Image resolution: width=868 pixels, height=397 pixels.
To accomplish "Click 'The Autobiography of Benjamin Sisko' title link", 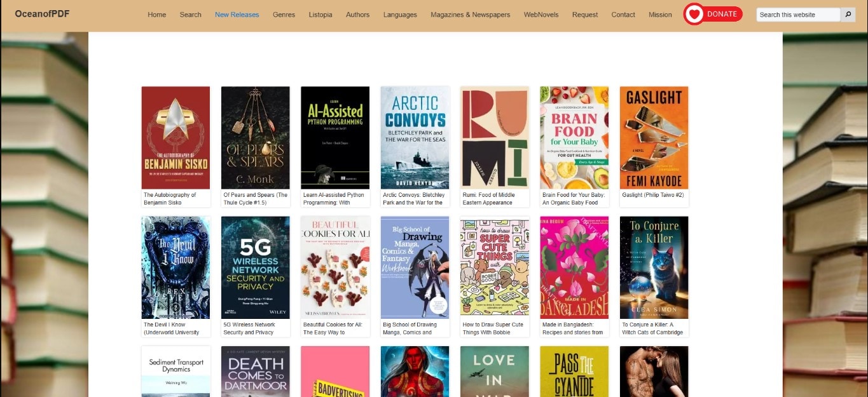I will click(x=170, y=199).
